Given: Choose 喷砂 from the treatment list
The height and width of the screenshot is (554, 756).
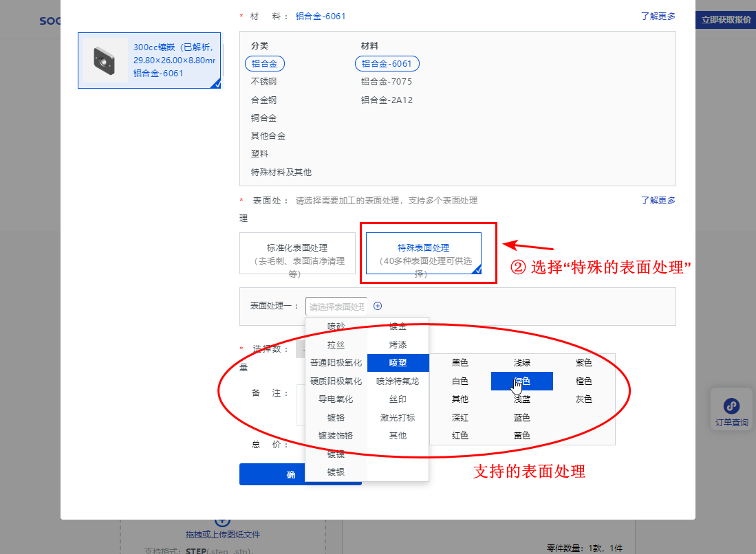Looking at the screenshot, I should click(x=336, y=326).
